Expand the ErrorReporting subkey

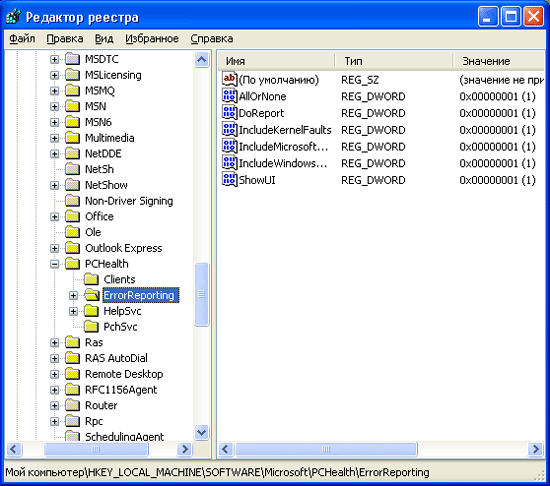pos(73,296)
